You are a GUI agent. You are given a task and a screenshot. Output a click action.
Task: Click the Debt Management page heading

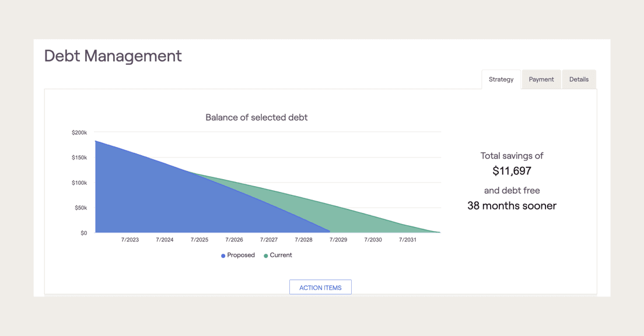113,56
